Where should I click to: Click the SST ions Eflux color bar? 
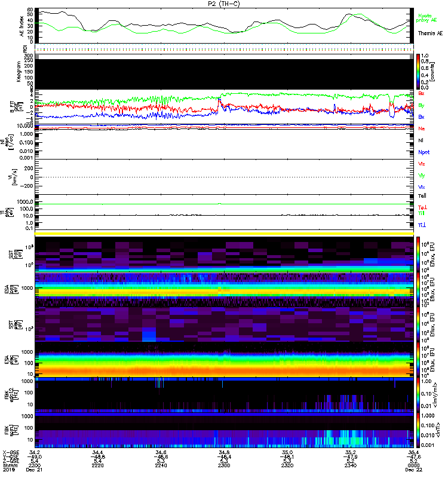pos(418,255)
